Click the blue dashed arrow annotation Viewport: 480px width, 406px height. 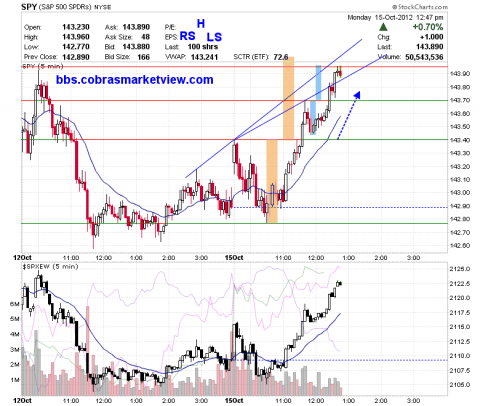coord(349,115)
